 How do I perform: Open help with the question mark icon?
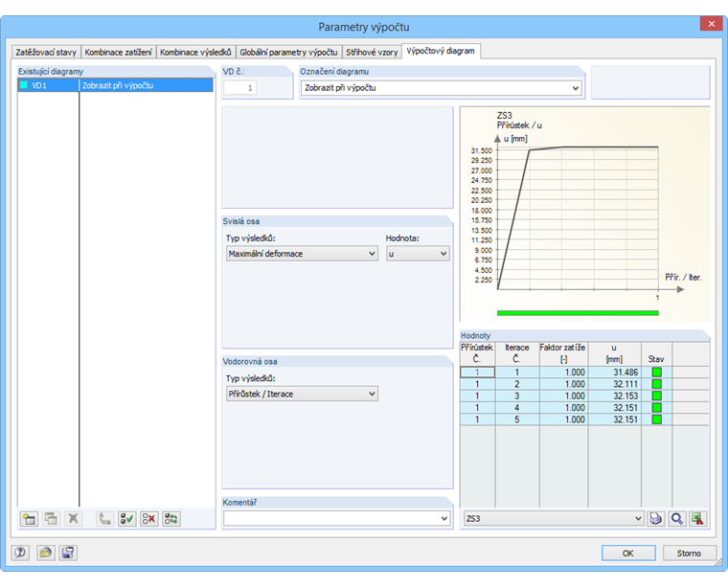pos(20,553)
